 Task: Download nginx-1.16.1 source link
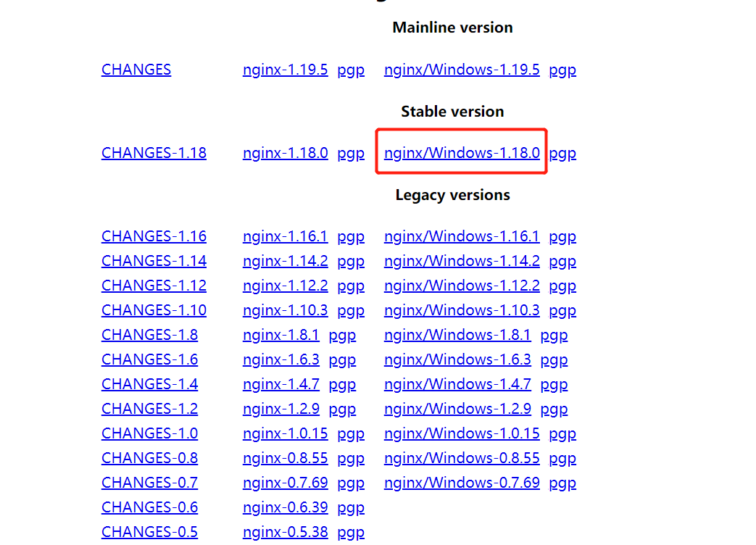(x=286, y=236)
